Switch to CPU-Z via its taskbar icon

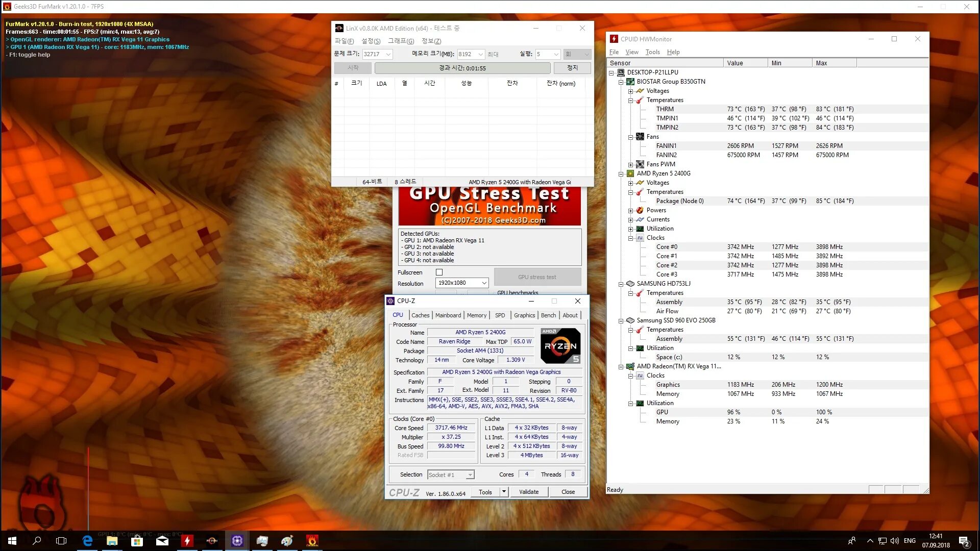237,541
